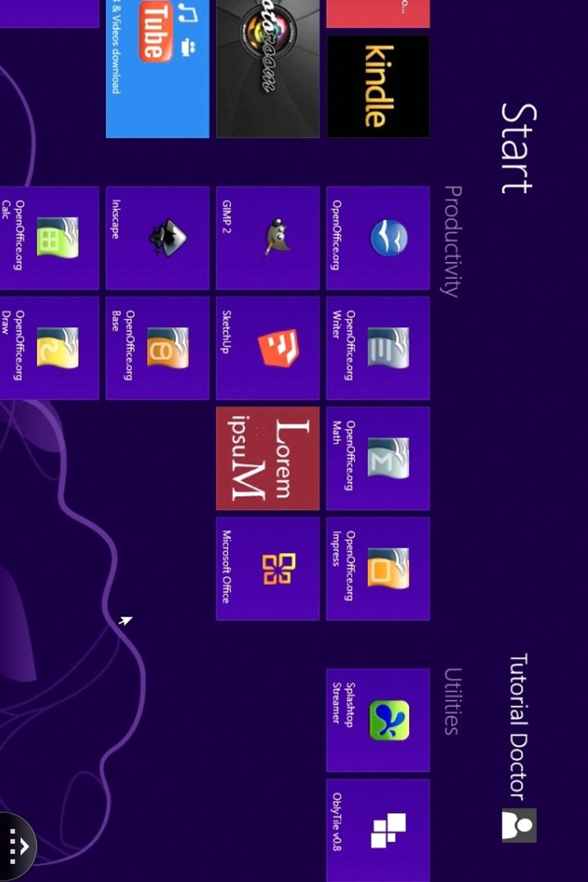
Task: Start SketchUp from its red icon tile
Action: (268, 348)
